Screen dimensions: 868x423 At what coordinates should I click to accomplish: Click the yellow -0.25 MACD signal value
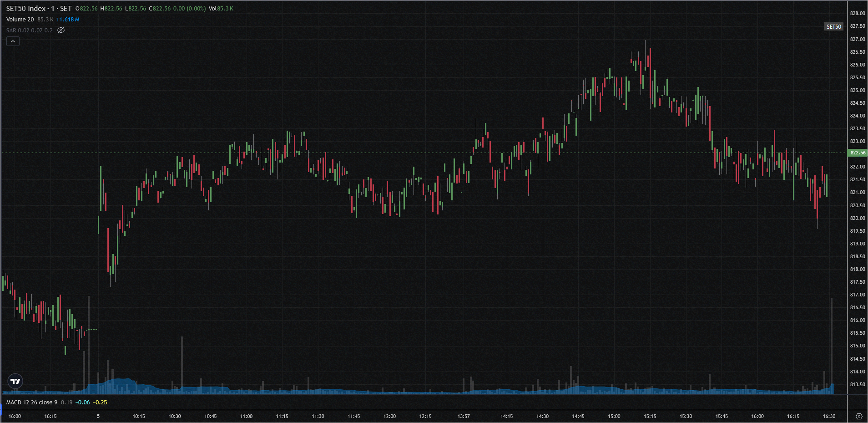coord(100,402)
